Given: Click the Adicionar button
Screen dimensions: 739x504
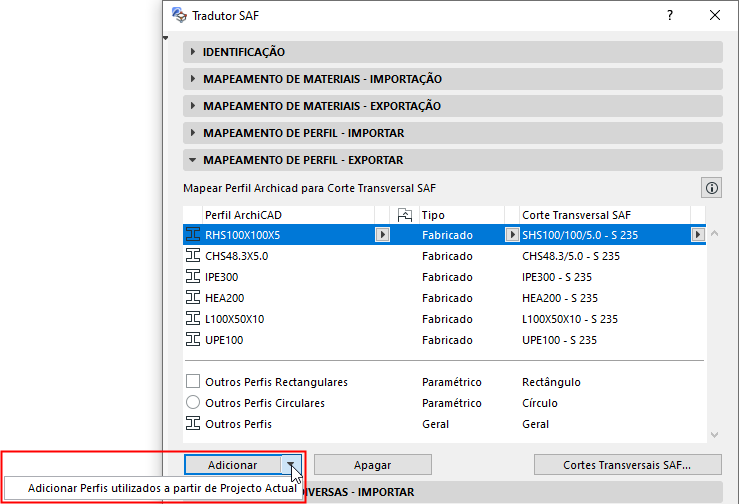Looking at the screenshot, I should 233,465.
